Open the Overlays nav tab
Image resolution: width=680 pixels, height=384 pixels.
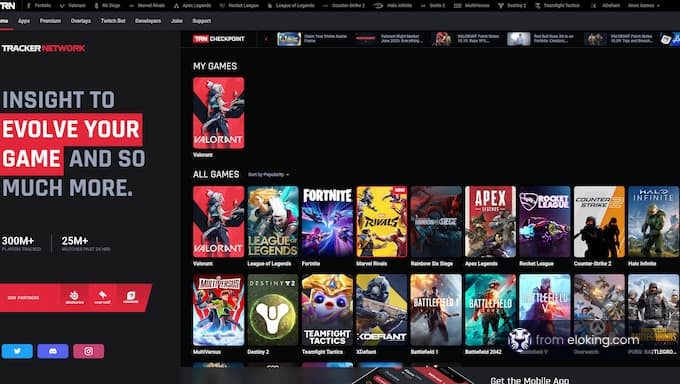(81, 21)
